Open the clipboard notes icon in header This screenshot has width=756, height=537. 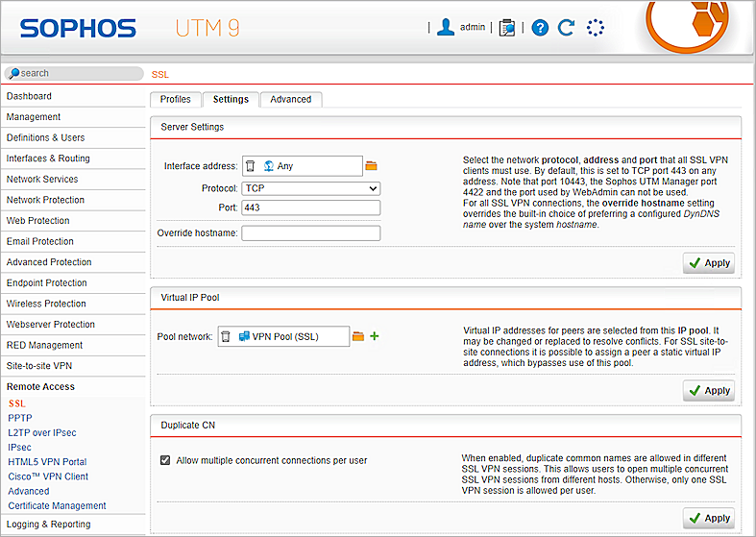(x=507, y=28)
